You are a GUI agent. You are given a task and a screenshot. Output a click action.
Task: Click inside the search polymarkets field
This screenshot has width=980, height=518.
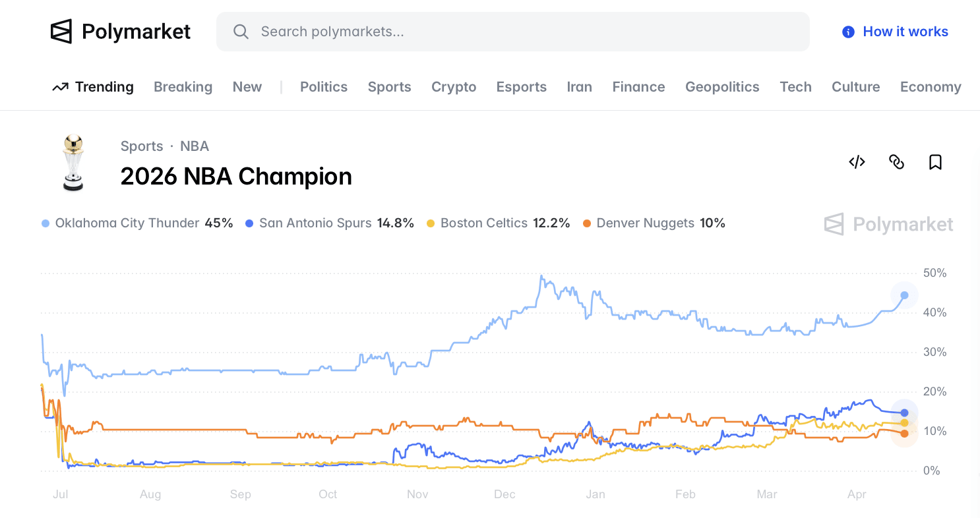click(x=462, y=31)
